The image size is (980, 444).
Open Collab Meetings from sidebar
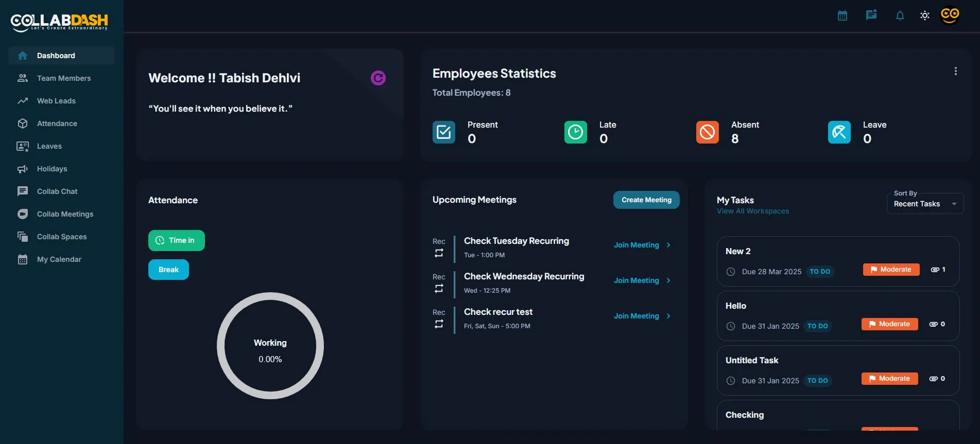pos(61,214)
